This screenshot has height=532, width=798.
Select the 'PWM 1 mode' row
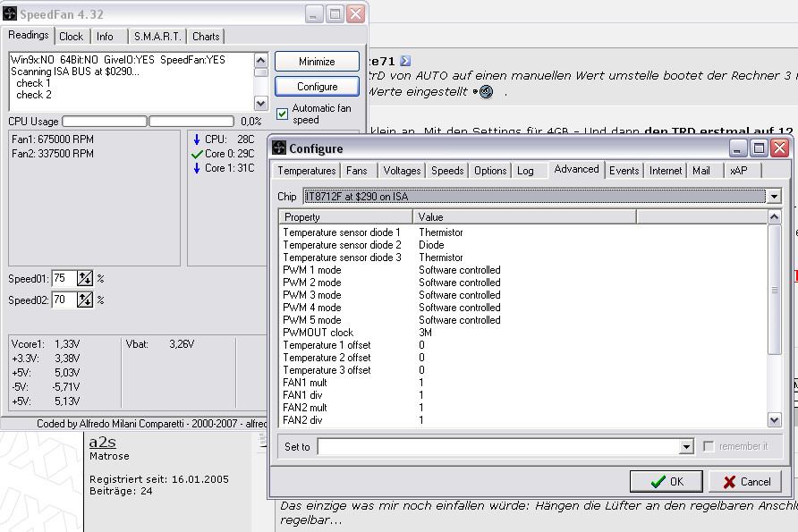point(523,270)
